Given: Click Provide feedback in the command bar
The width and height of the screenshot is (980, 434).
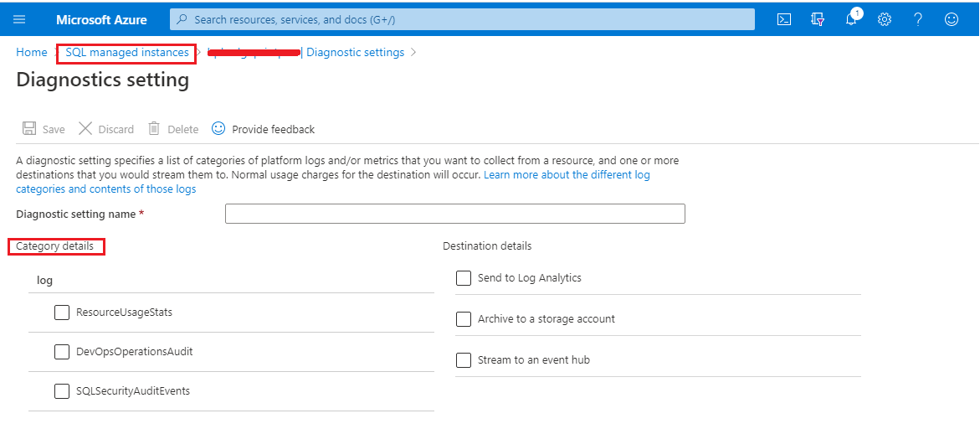Looking at the screenshot, I should tap(264, 129).
